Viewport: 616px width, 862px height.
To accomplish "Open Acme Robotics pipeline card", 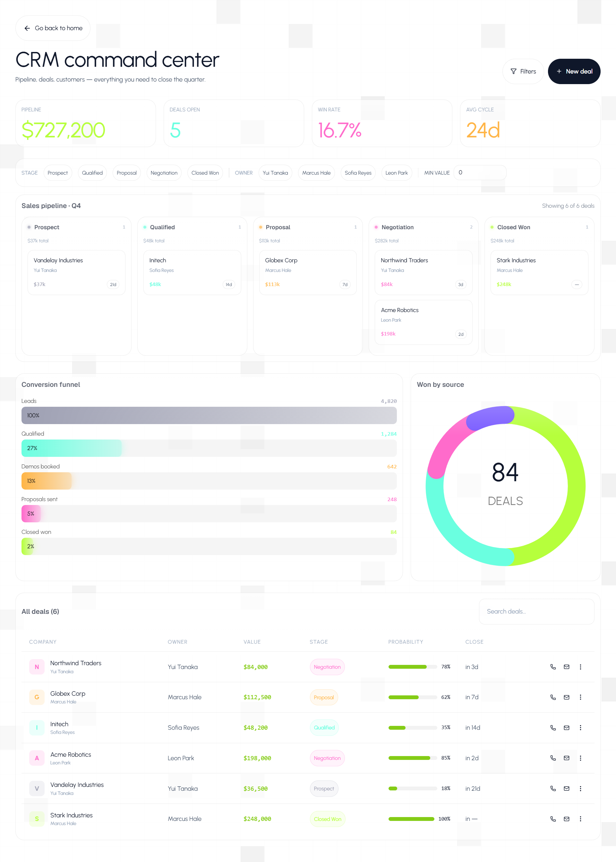I will (x=424, y=322).
